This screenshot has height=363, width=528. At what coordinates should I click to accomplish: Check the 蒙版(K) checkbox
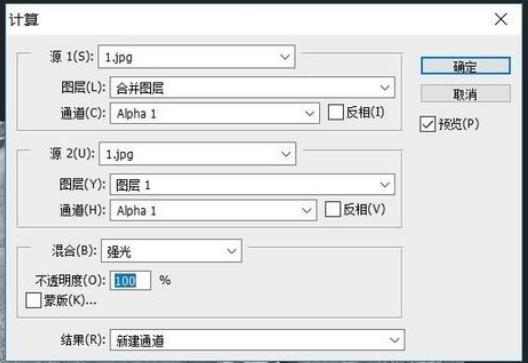coord(33,300)
